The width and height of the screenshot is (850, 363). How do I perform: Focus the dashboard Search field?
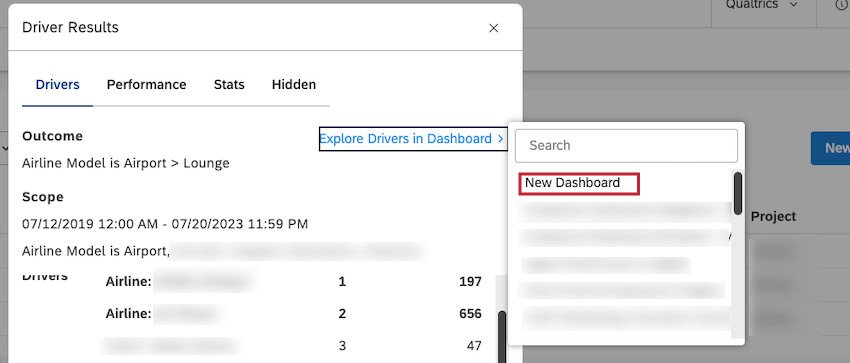pos(626,146)
